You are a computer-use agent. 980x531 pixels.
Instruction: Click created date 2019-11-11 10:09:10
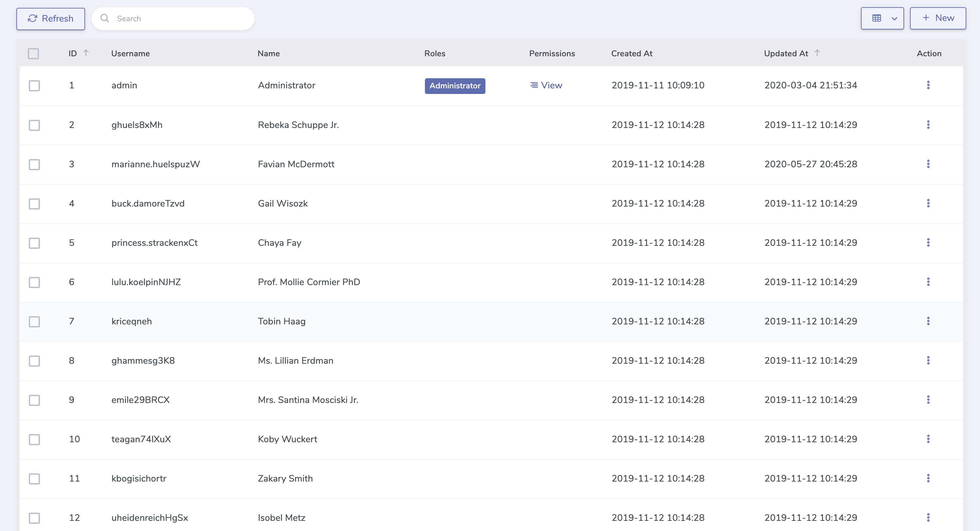[657, 85]
